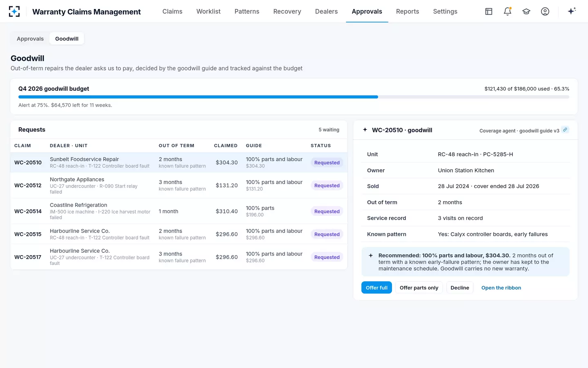Decline the goodwill request
This screenshot has height=368, width=588.
point(460,288)
